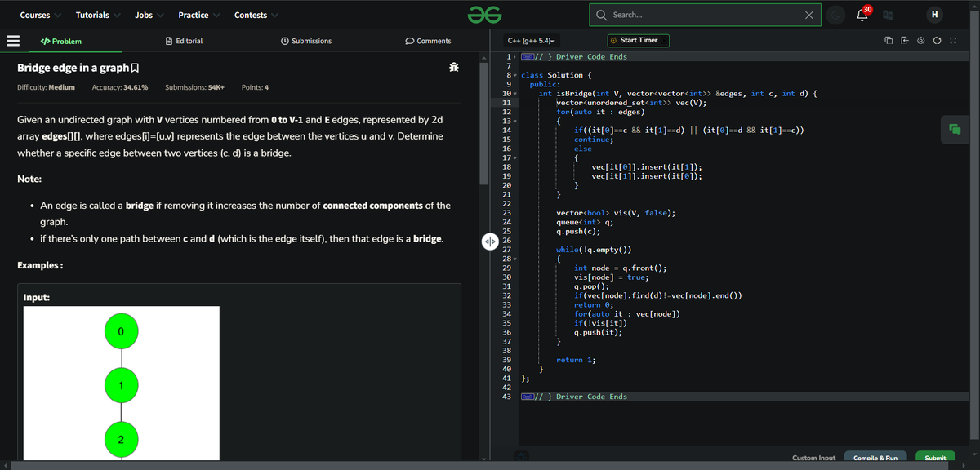Copy the editor code

tap(888, 41)
